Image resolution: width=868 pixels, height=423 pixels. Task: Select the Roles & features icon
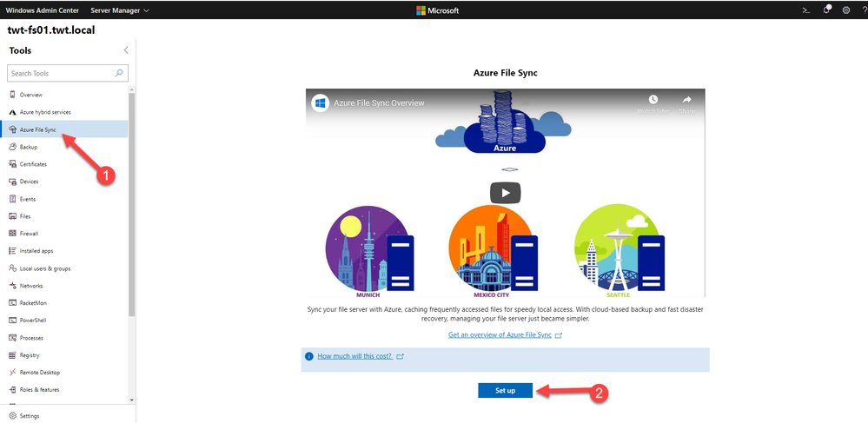pyautogui.click(x=12, y=390)
